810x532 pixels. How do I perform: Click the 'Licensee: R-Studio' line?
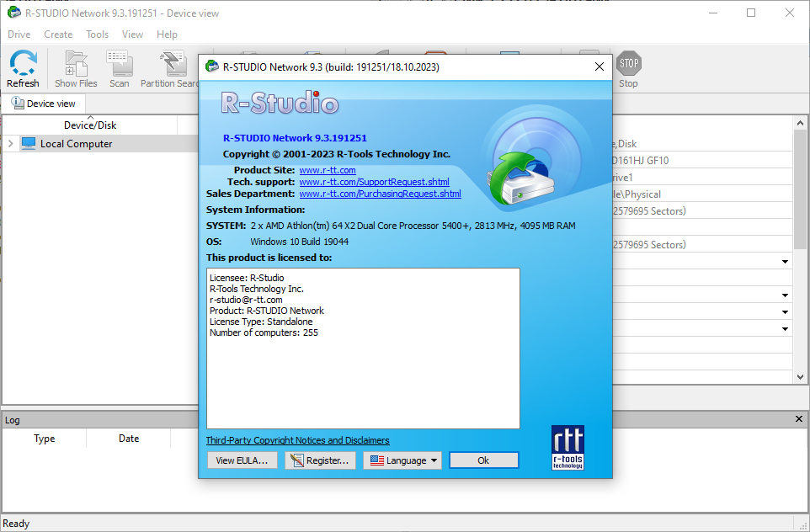(247, 278)
